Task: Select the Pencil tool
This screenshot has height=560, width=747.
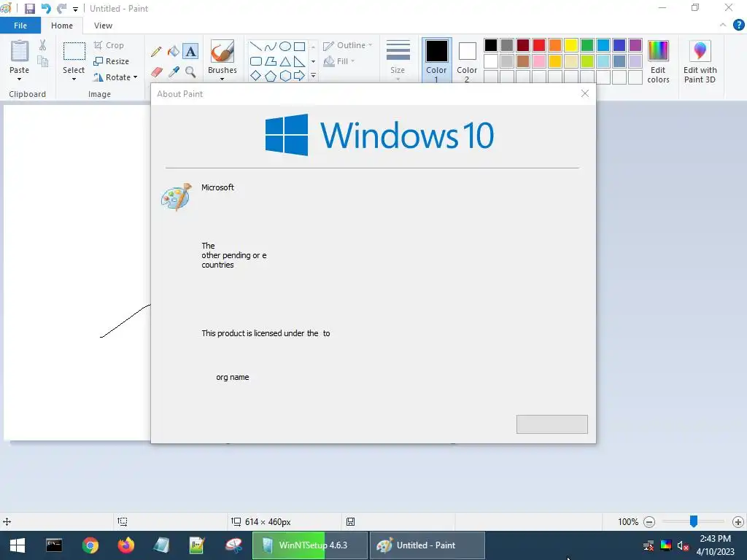Action: pos(156,52)
